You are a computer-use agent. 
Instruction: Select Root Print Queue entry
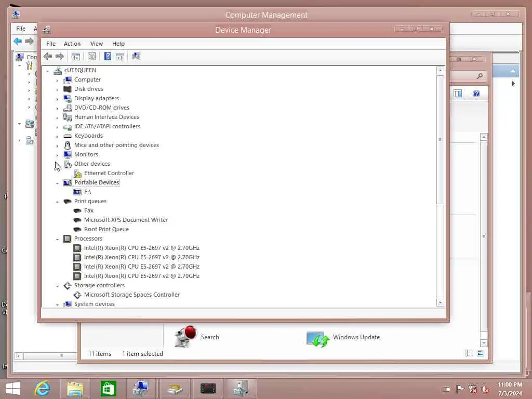point(106,229)
